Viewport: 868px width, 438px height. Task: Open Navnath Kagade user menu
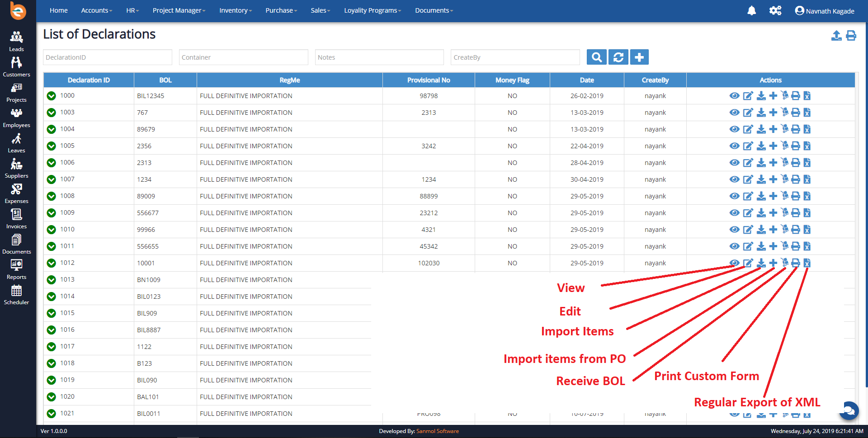pyautogui.click(x=825, y=11)
